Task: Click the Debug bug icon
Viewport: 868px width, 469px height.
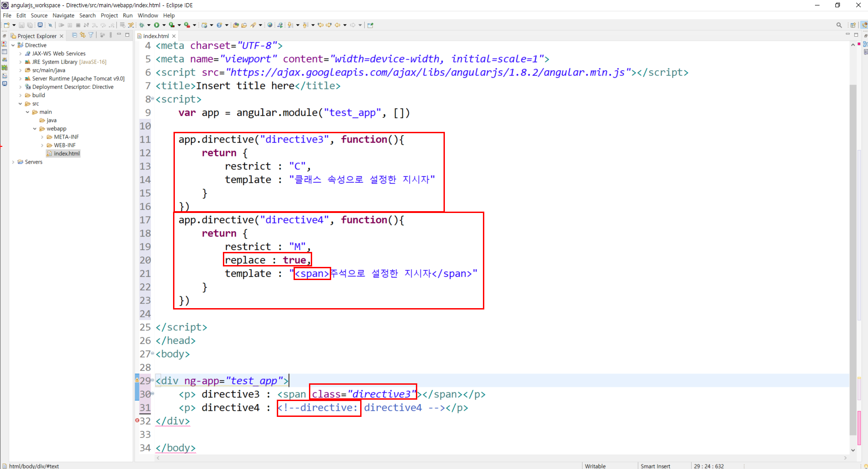Action: [141, 25]
